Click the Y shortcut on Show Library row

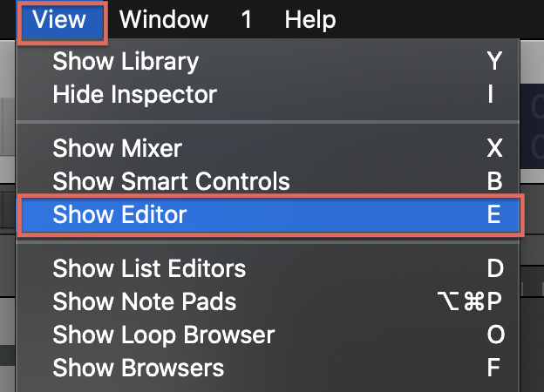pyautogui.click(x=494, y=62)
